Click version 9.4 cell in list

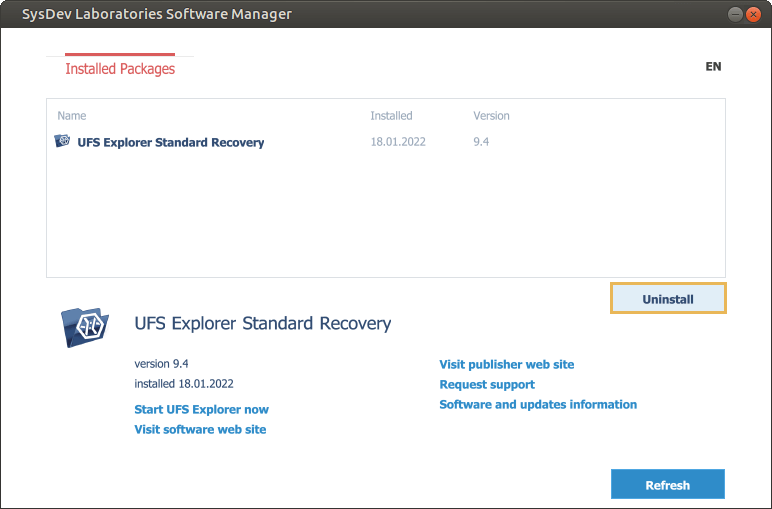(481, 142)
